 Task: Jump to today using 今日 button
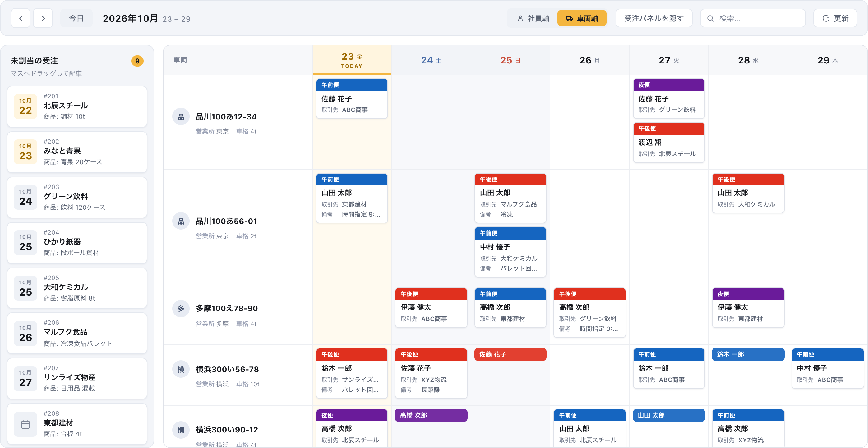tap(76, 18)
